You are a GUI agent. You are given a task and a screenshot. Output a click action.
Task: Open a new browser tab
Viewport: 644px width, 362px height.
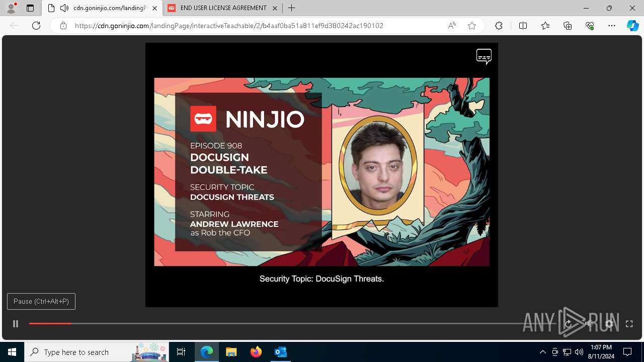tap(291, 8)
